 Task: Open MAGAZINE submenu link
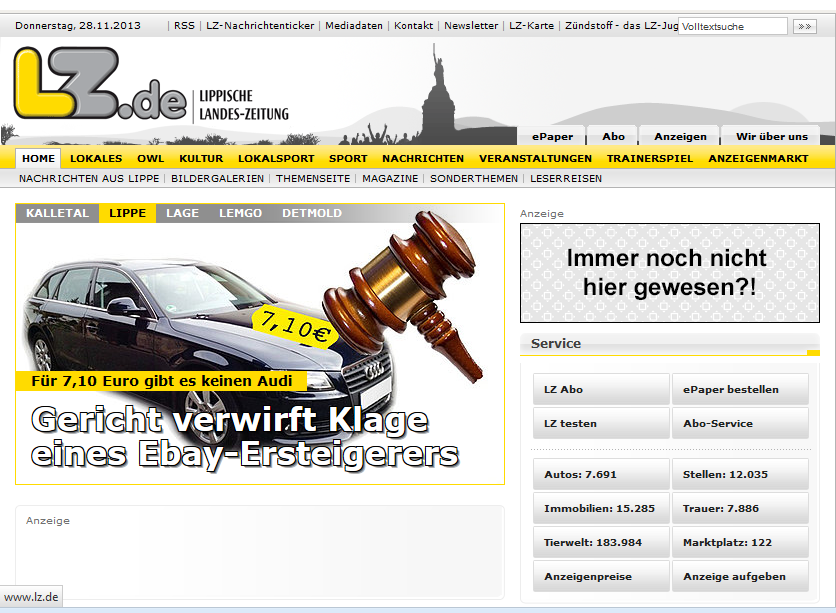[390, 179]
